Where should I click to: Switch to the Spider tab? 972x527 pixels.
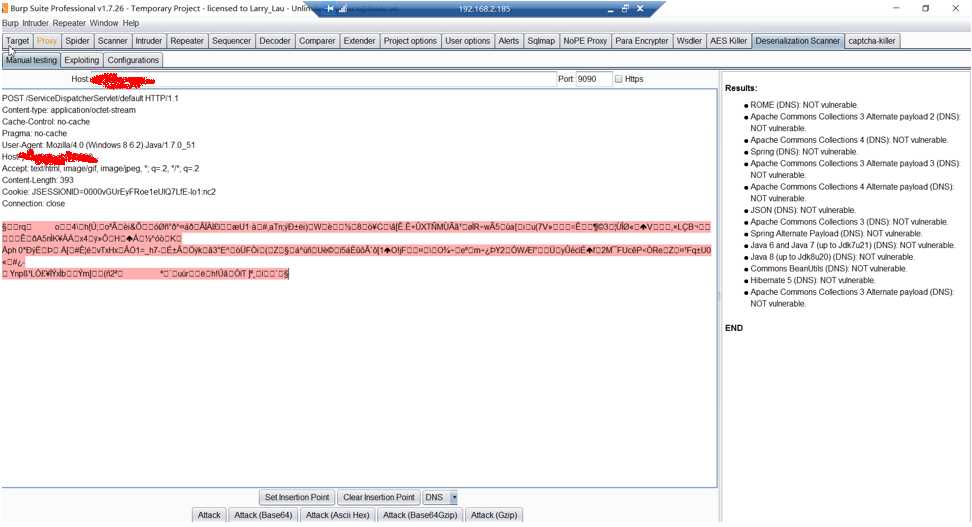[x=77, y=41]
